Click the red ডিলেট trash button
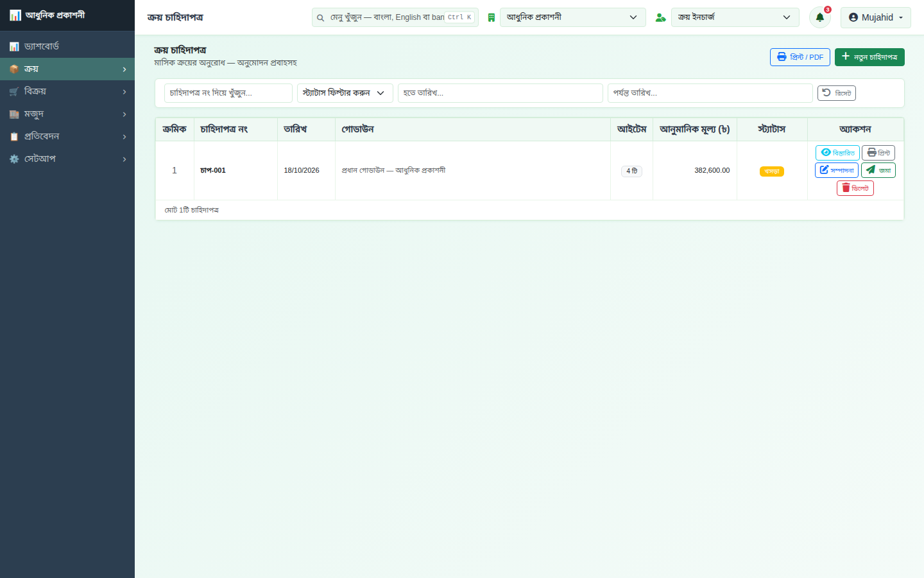This screenshot has height=578, width=924. coord(855,188)
